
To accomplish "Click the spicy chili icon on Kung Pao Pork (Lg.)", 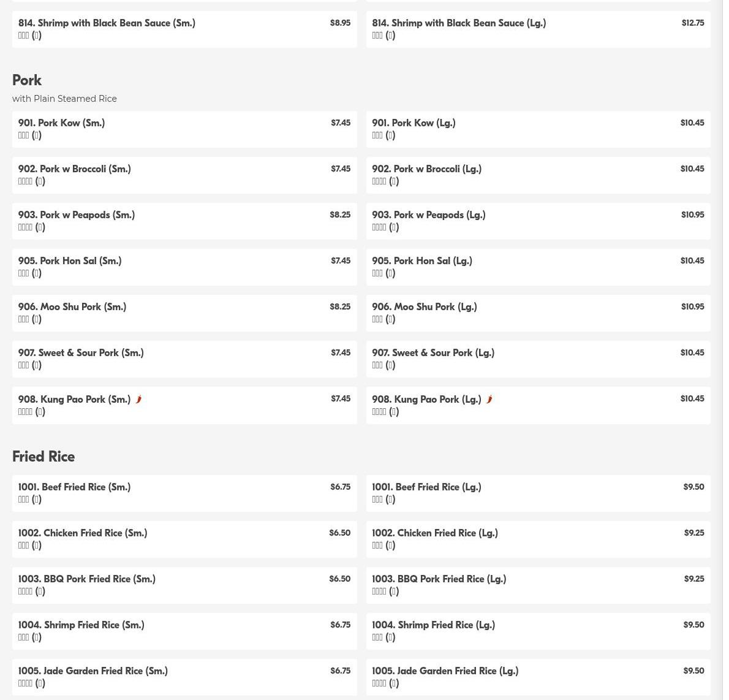I will (489, 399).
